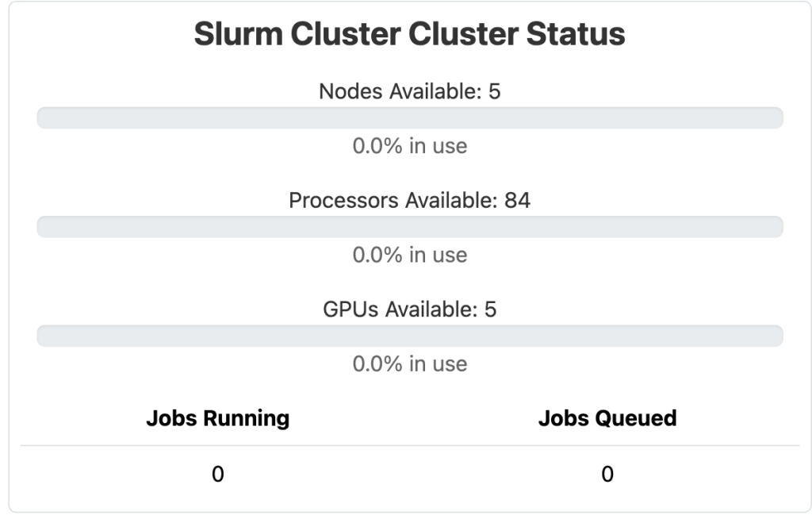Image resolution: width=812 pixels, height=515 pixels.
Task: Click the Processors usage progress bar
Action: pos(410,227)
